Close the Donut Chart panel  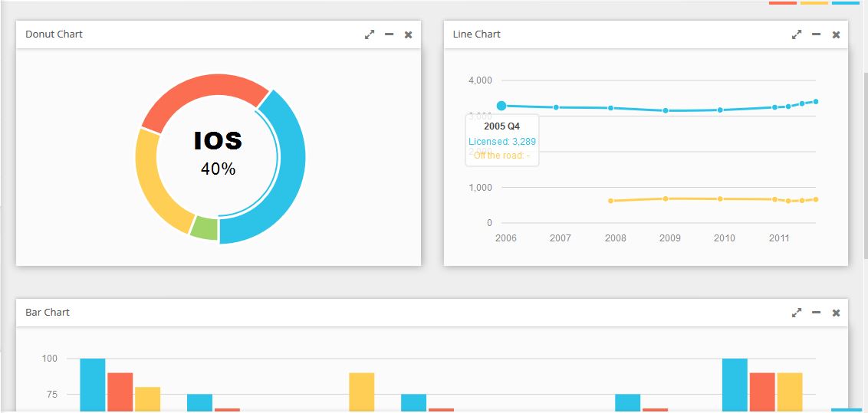pyautogui.click(x=409, y=34)
